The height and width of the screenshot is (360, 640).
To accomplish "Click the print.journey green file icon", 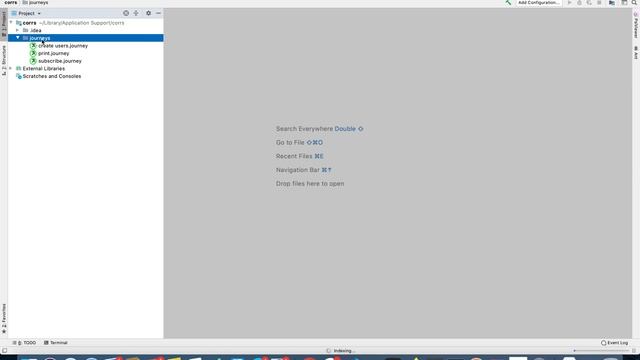I will click(x=33, y=53).
